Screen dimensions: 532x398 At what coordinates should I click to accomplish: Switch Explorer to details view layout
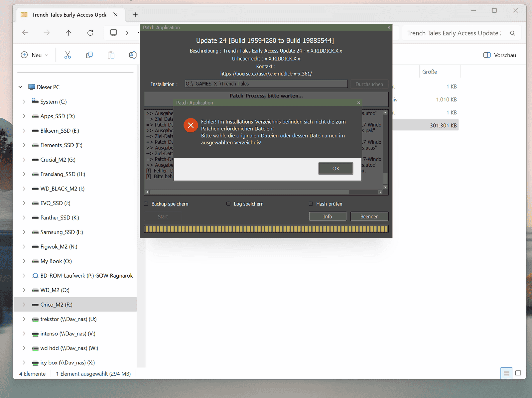(506, 373)
